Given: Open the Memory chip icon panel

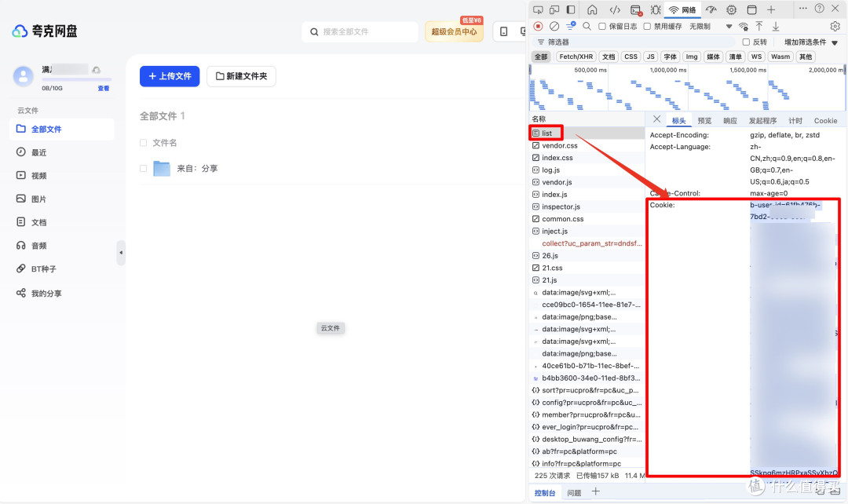Looking at the screenshot, I should coord(731,9).
